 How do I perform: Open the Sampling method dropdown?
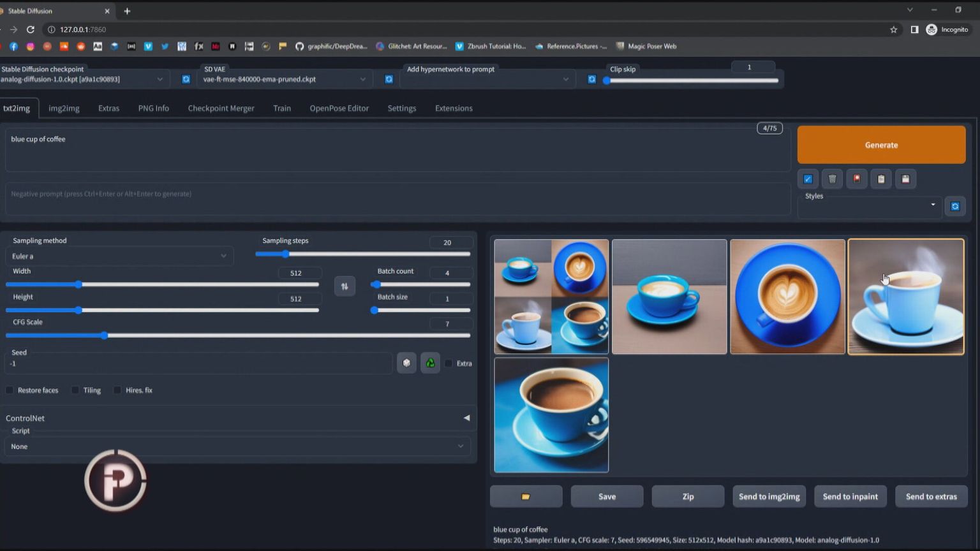[119, 256]
